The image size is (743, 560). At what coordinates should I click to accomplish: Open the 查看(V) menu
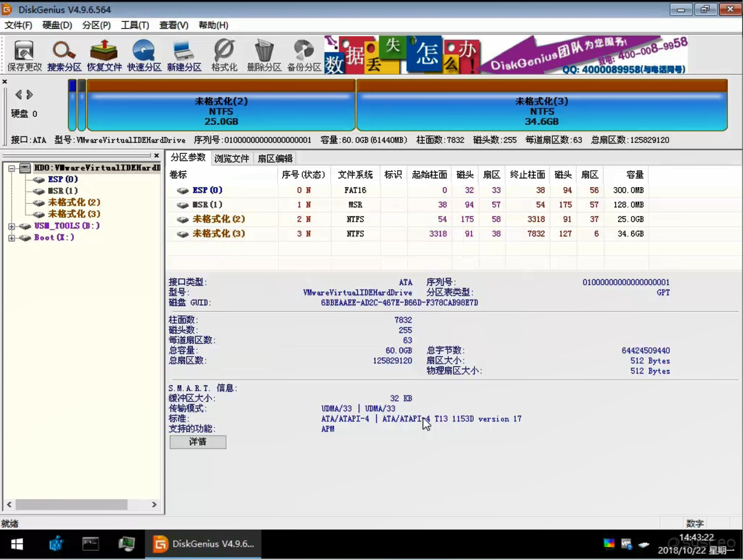tap(174, 25)
